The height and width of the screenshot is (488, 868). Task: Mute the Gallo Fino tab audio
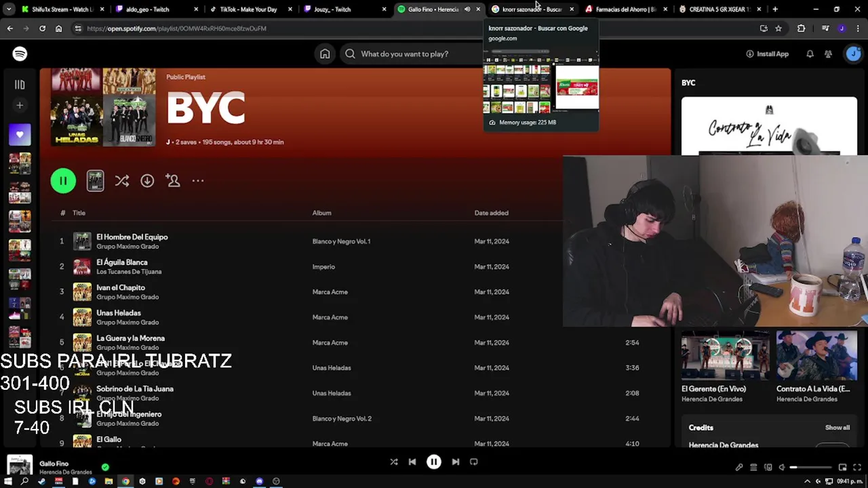[467, 9]
